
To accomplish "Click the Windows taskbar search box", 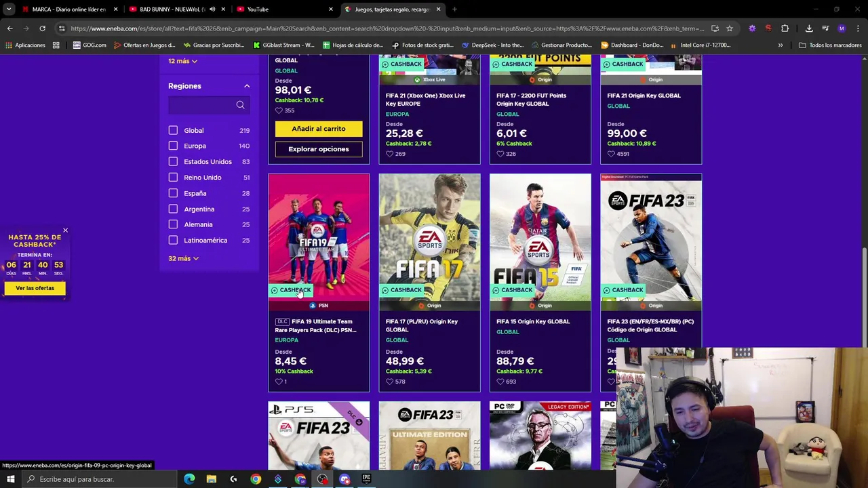I will (x=100, y=479).
